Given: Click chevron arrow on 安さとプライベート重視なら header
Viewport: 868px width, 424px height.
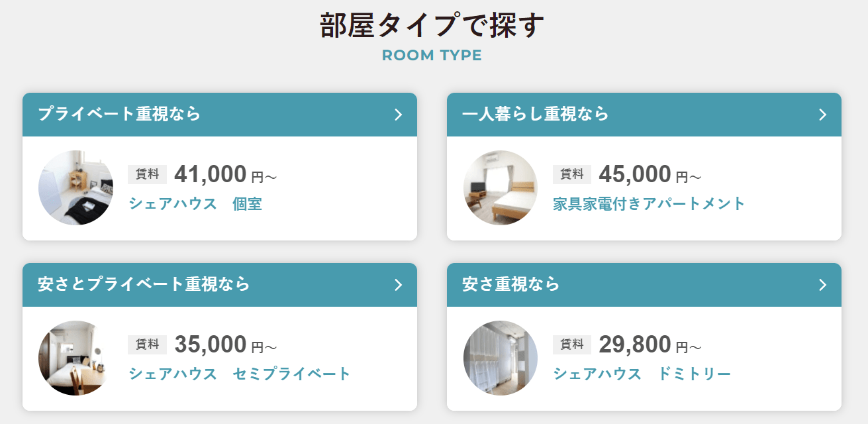Looking at the screenshot, I should 399,285.
